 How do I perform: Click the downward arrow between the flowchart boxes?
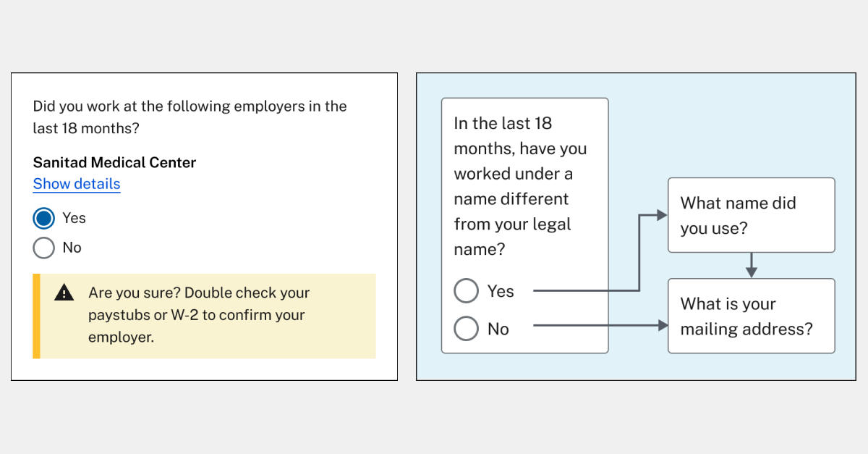(752, 266)
